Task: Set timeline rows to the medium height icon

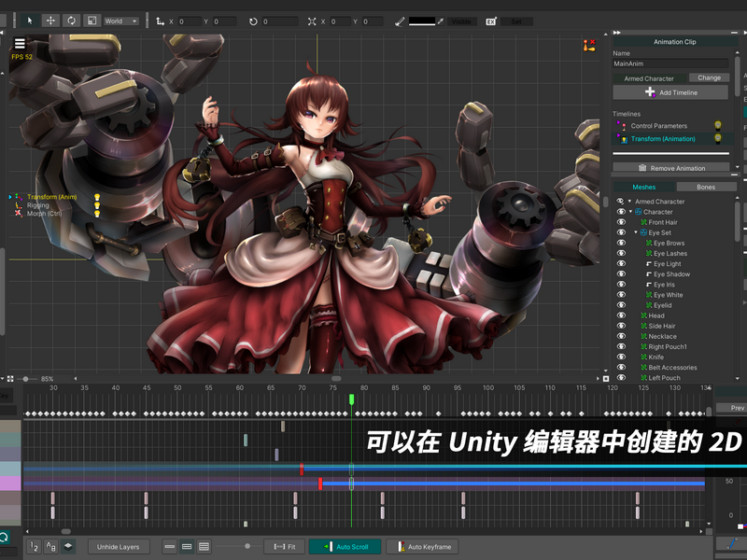Action: click(x=187, y=547)
